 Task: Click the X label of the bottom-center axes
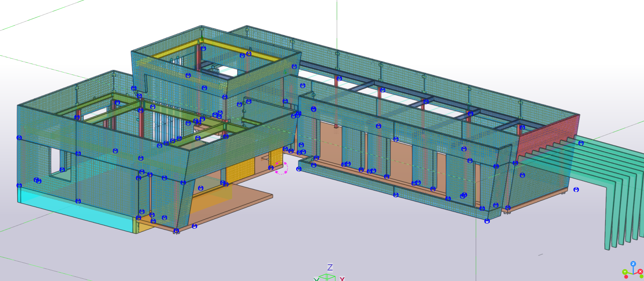pyautogui.click(x=342, y=279)
